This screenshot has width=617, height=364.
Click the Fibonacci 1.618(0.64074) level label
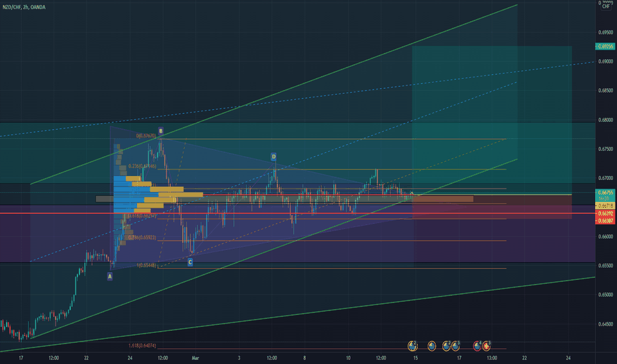[142, 345]
